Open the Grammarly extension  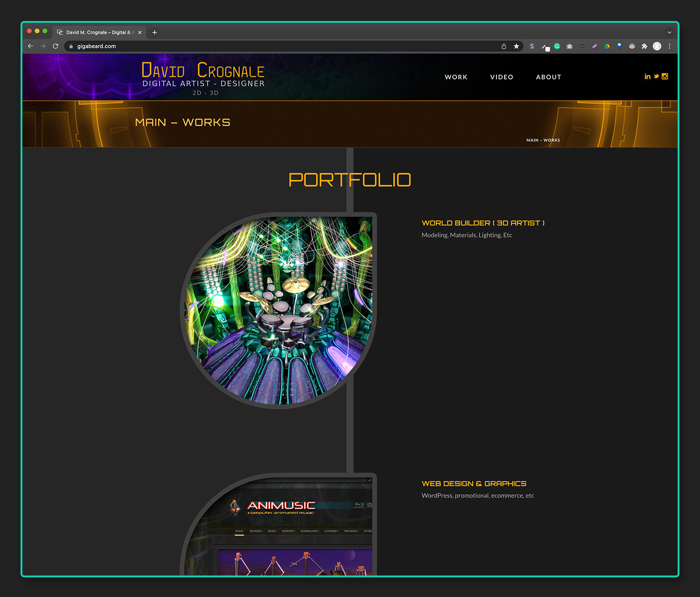(x=557, y=46)
